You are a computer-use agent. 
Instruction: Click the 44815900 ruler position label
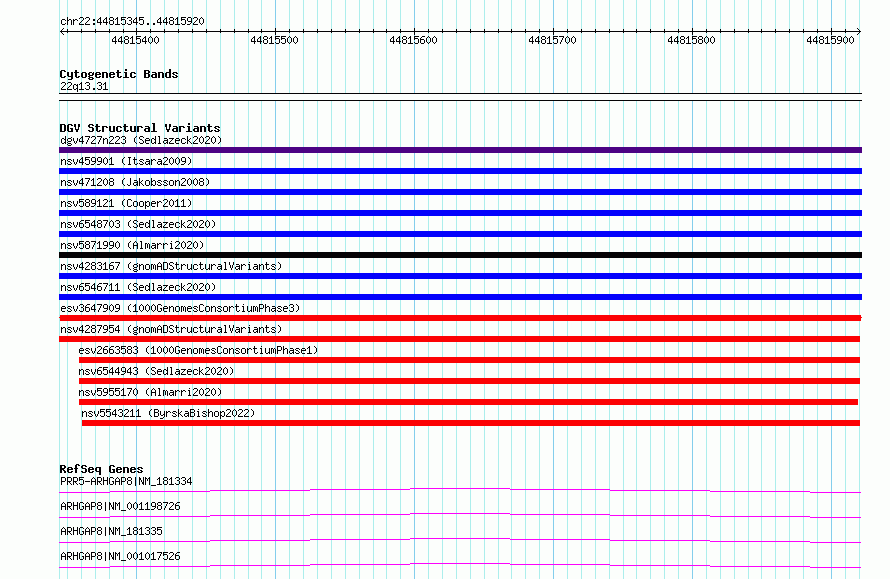click(x=830, y=40)
